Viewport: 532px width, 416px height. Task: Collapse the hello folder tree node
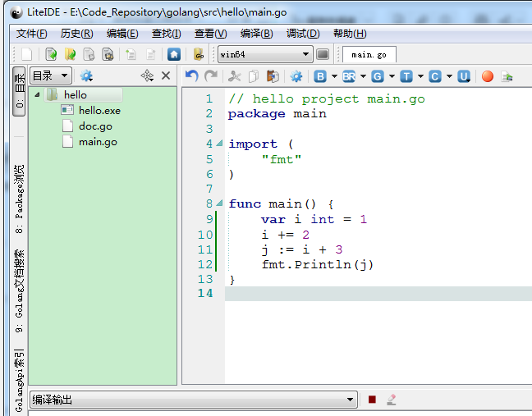click(37, 95)
